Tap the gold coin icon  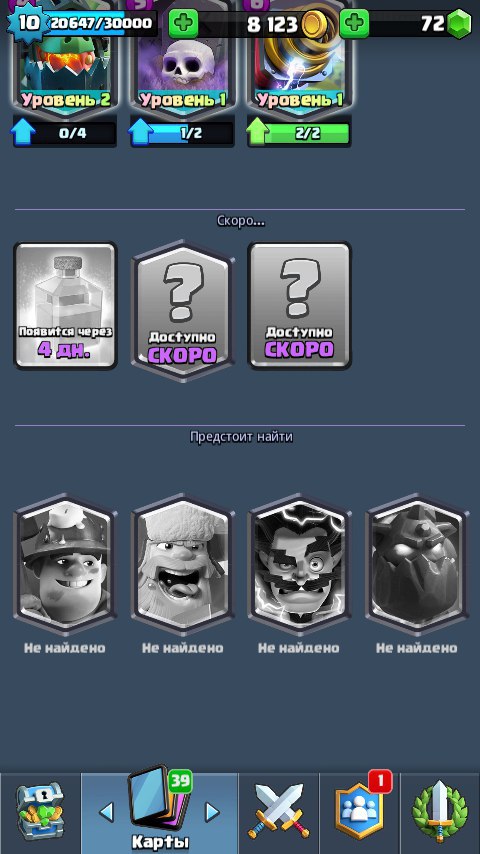pos(314,24)
